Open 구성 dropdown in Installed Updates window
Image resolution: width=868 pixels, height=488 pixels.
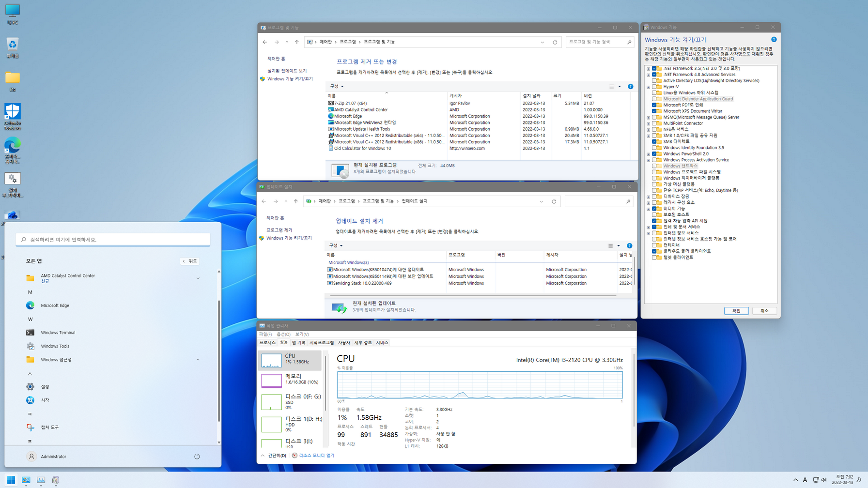pos(336,245)
